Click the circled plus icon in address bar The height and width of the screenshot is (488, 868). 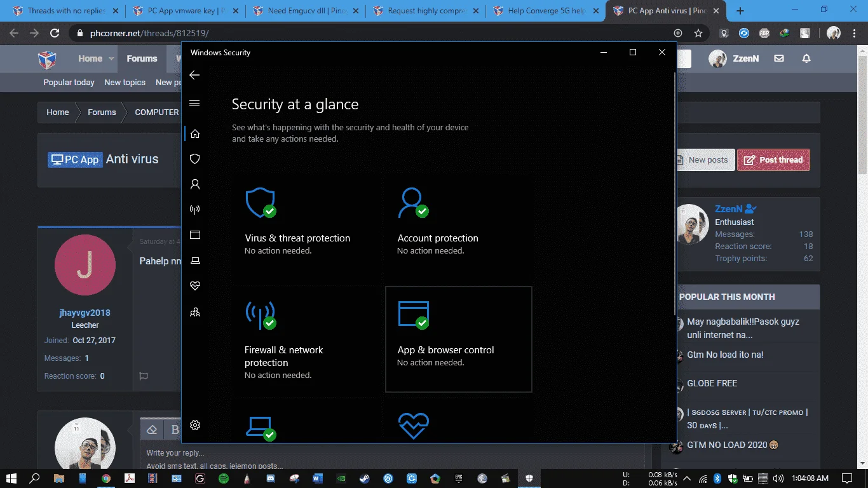(678, 33)
